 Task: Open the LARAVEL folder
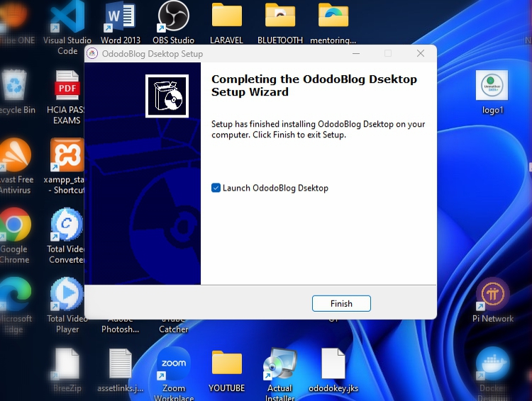pos(227,19)
